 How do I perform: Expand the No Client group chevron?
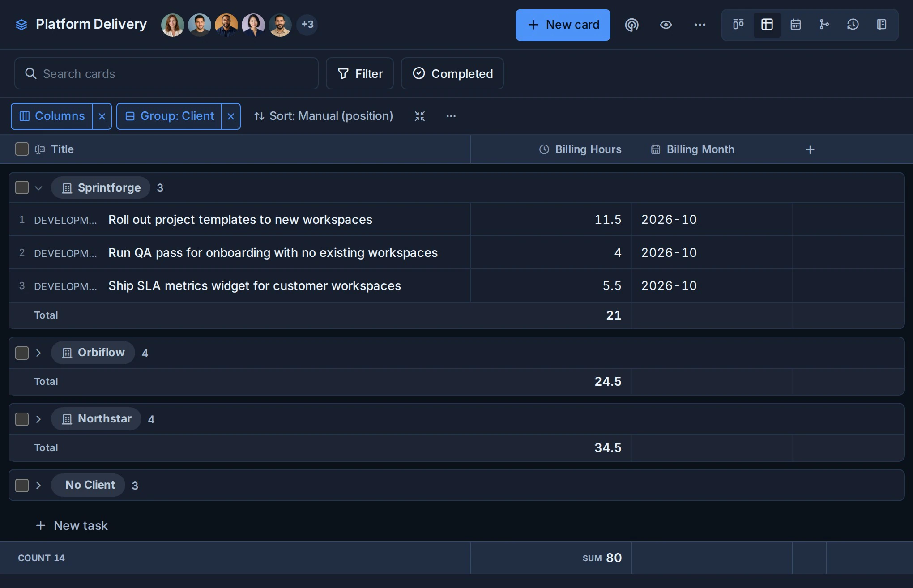(x=38, y=486)
